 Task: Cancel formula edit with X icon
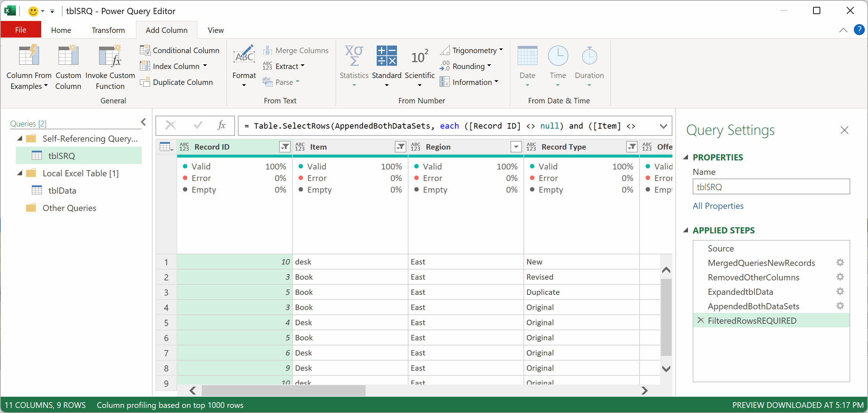171,126
